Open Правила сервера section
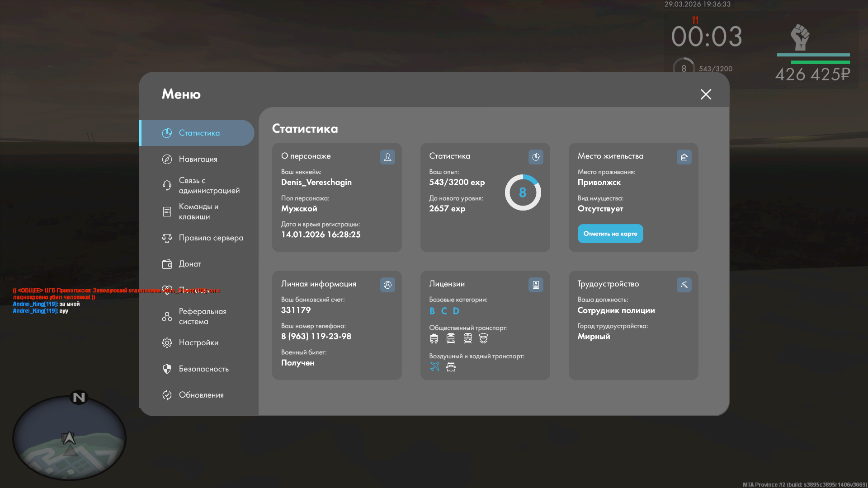This screenshot has height=488, width=868. click(211, 238)
